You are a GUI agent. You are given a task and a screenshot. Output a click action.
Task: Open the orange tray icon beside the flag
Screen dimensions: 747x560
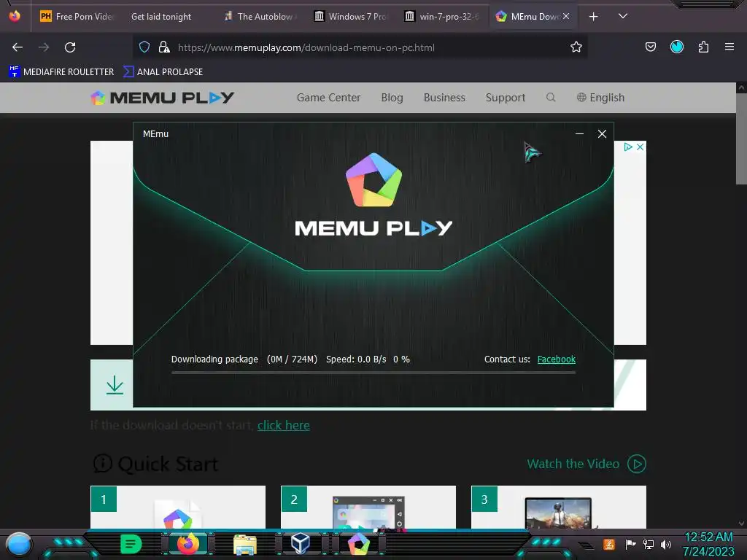click(609, 544)
